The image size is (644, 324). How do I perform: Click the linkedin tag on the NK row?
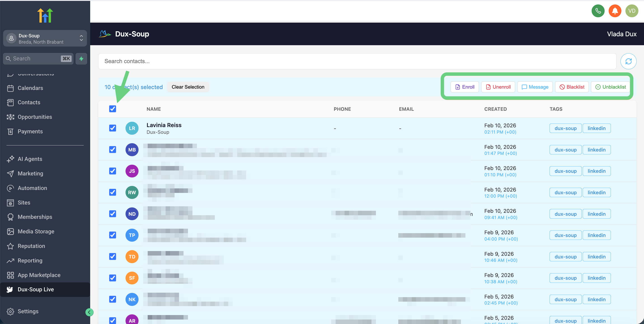point(597,299)
